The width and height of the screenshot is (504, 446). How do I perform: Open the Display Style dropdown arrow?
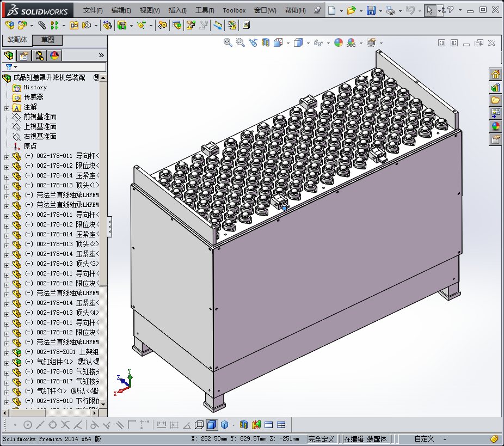[308, 43]
